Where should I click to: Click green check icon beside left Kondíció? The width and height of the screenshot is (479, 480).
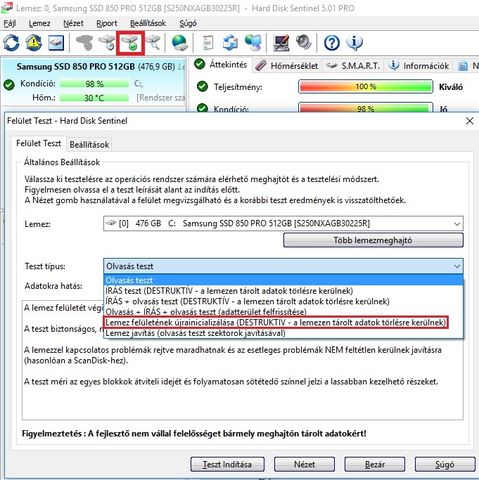(x=9, y=85)
